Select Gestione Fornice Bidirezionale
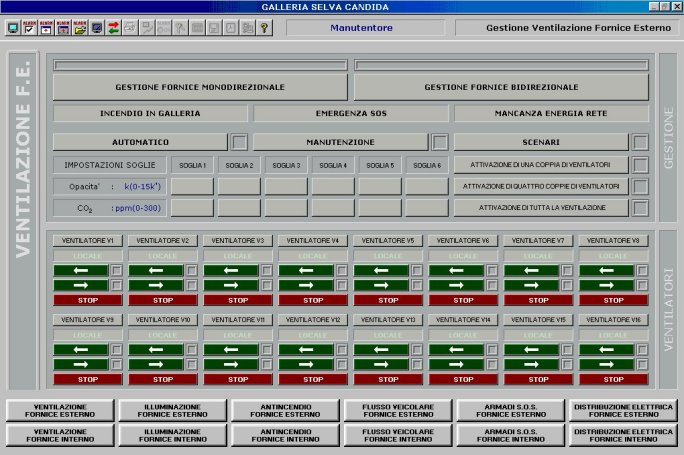 coord(501,87)
